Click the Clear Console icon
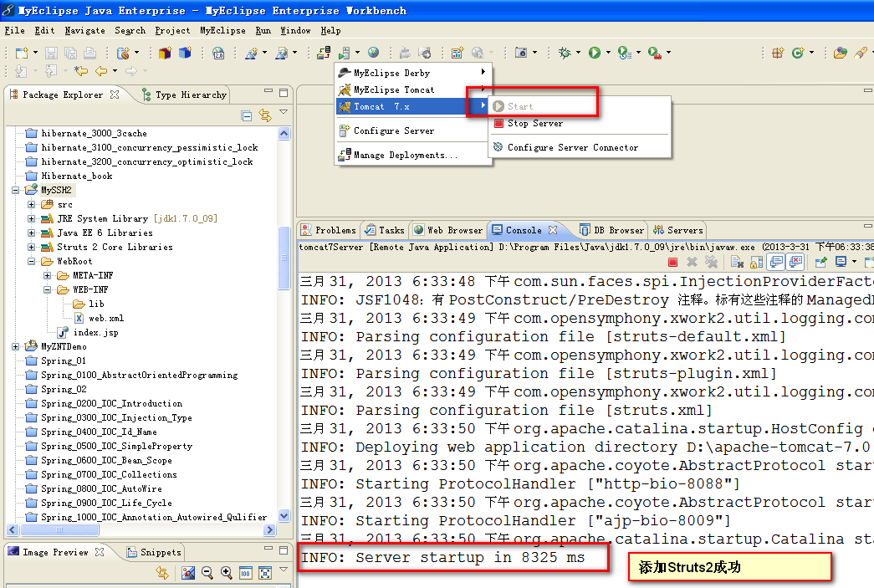 pyautogui.click(x=738, y=262)
